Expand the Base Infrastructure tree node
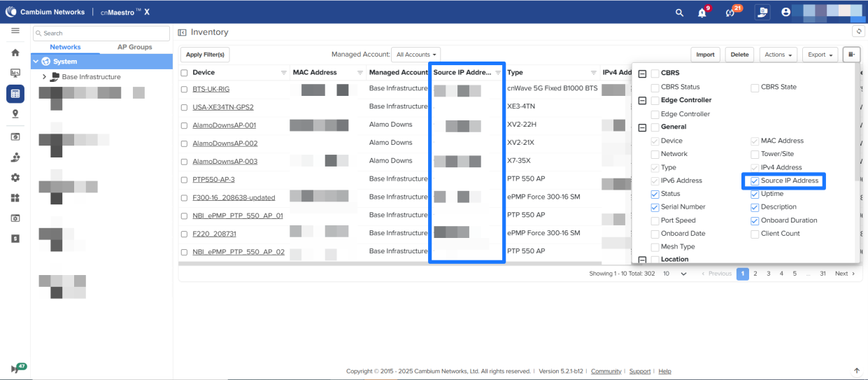Image resolution: width=868 pixels, height=380 pixels. click(x=44, y=77)
